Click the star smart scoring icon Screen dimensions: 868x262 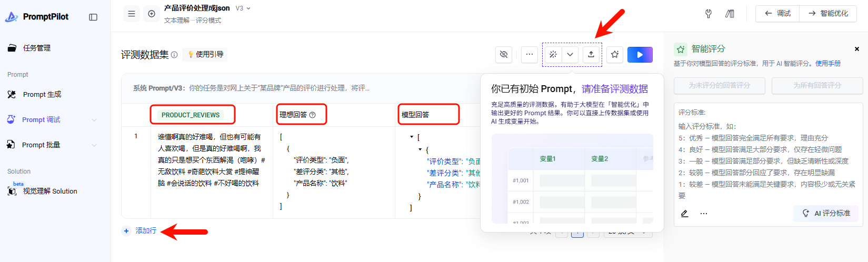615,54
